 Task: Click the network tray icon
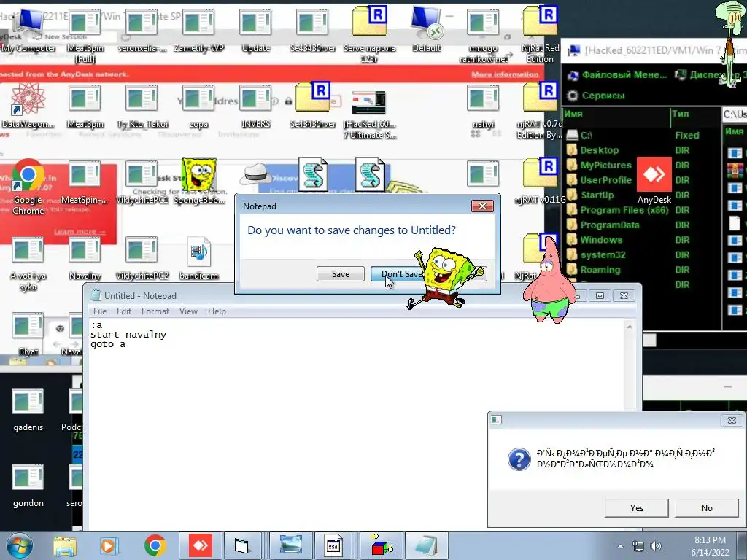[638, 546]
